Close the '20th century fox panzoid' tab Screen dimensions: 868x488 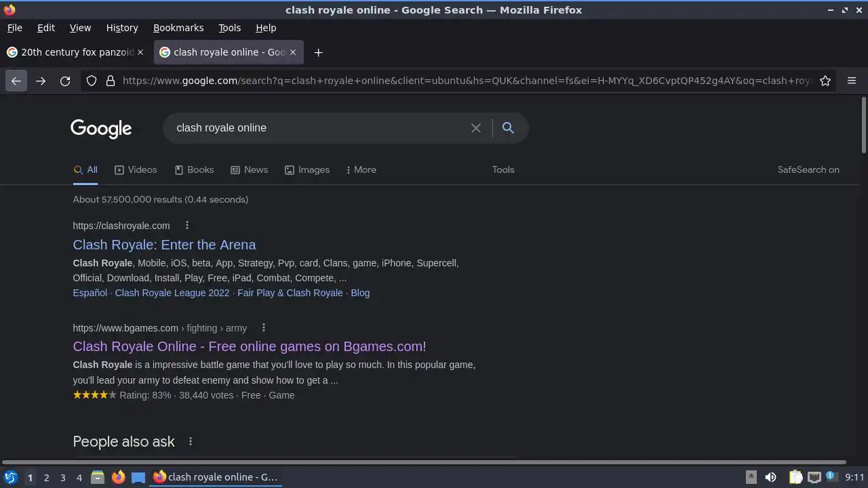[x=140, y=52]
